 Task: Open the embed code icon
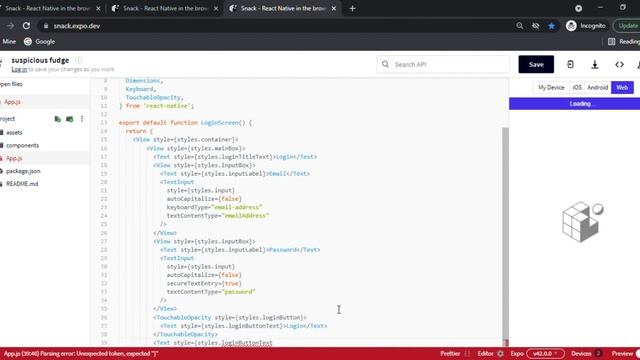(x=619, y=64)
